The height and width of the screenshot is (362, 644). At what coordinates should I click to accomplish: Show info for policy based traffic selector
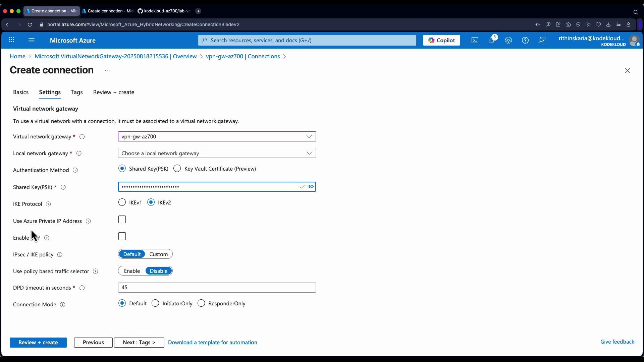pyautogui.click(x=95, y=271)
